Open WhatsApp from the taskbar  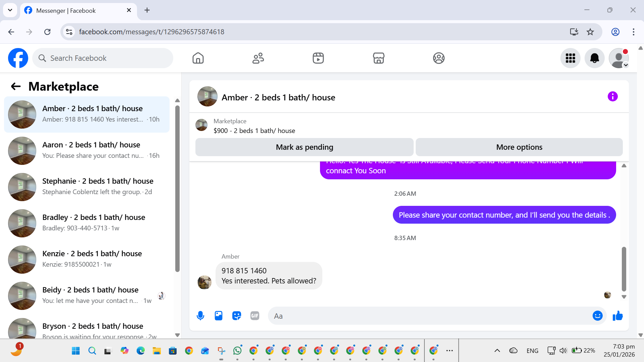coord(237,351)
